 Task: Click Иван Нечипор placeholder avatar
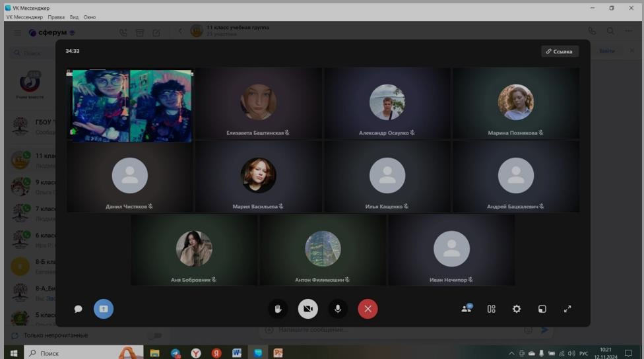[x=451, y=249]
